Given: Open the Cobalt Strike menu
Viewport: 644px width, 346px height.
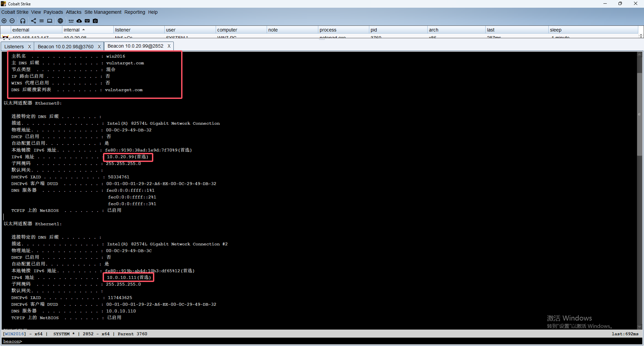Looking at the screenshot, I should [x=15, y=12].
